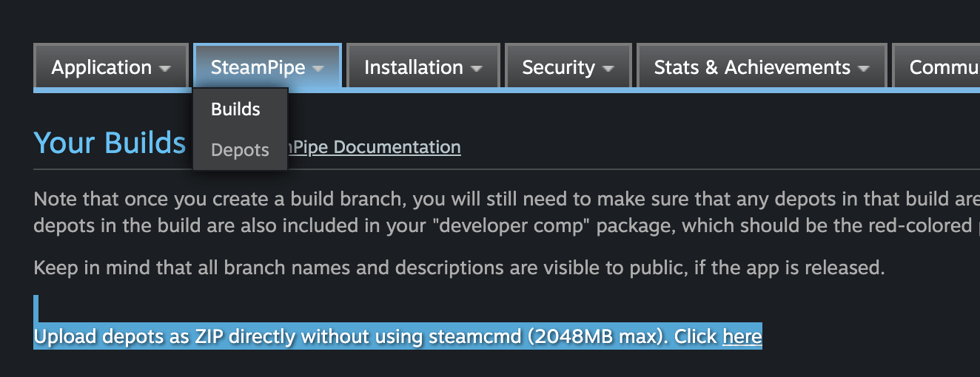Expand the Installation dropdown arrow
Viewport: 980px width, 377px height.
(x=476, y=69)
